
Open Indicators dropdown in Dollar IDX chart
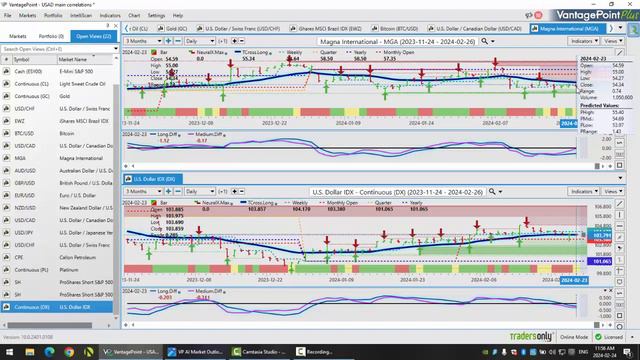(x=584, y=191)
